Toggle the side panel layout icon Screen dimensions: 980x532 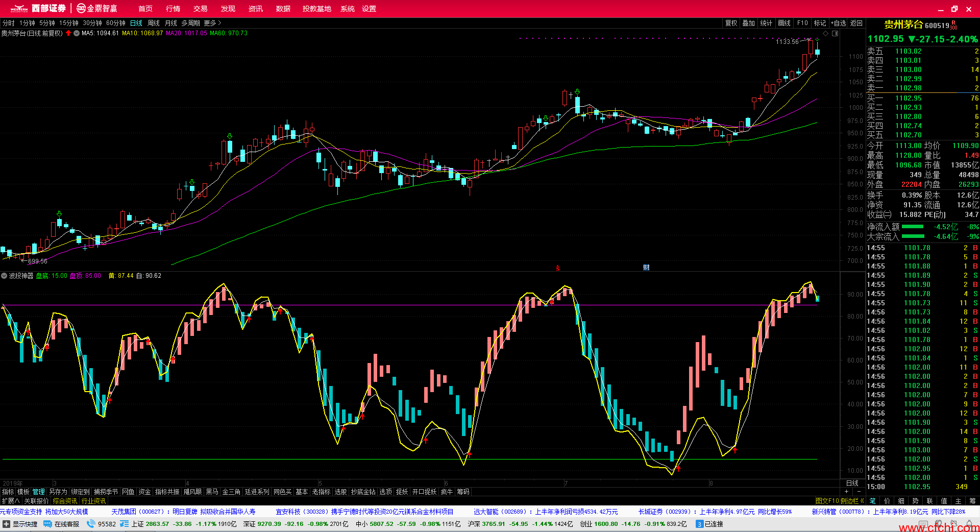[835, 33]
